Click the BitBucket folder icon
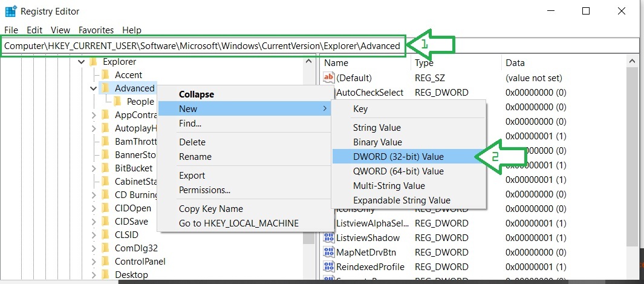644x284 pixels. pos(106,168)
